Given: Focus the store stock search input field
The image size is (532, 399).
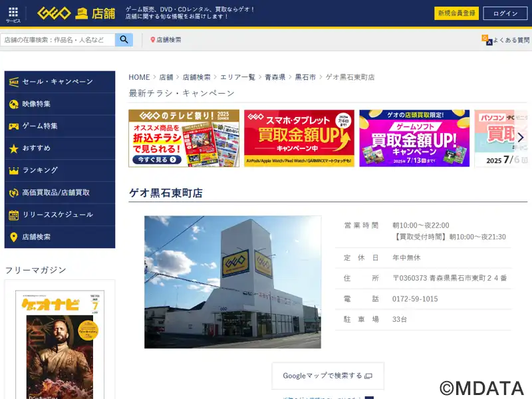Looking at the screenshot, I should (58, 40).
